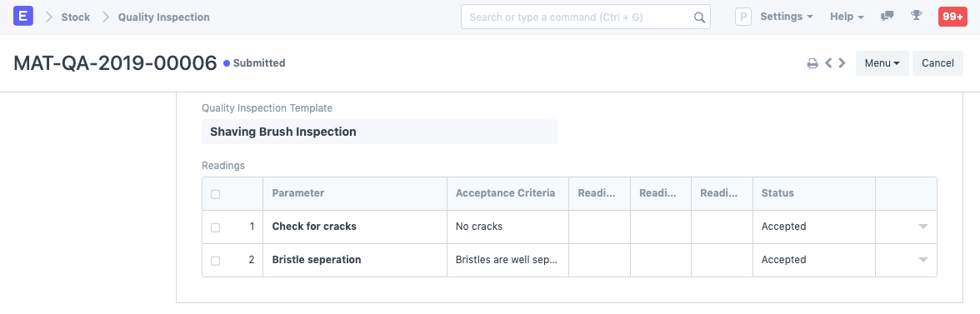Open the chat messages icon

point(887,17)
